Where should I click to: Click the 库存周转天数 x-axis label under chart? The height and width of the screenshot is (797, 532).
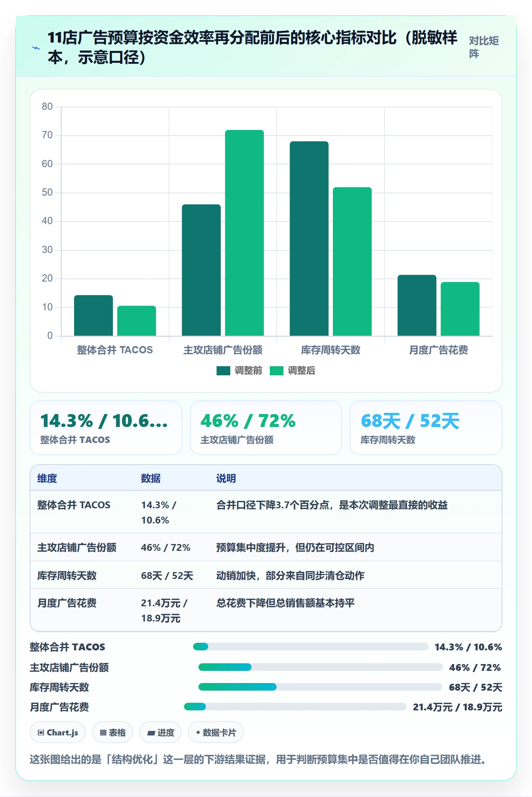(x=331, y=350)
